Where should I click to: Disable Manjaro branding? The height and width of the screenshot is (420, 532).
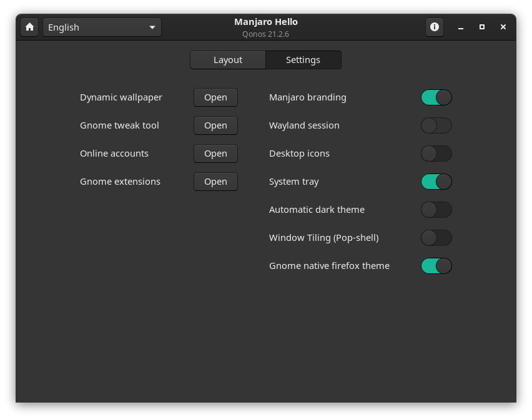pyautogui.click(x=436, y=97)
